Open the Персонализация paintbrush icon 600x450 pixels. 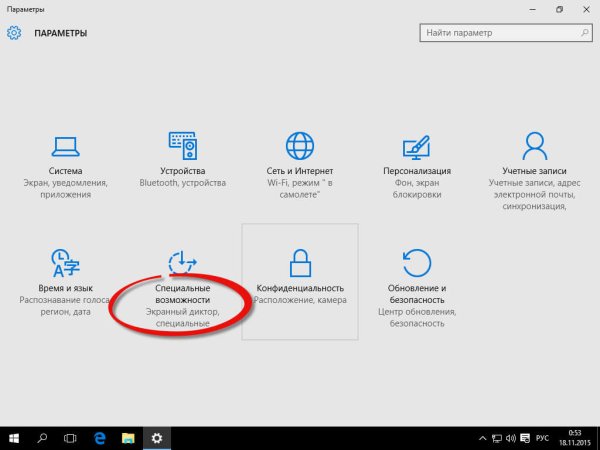pos(417,147)
